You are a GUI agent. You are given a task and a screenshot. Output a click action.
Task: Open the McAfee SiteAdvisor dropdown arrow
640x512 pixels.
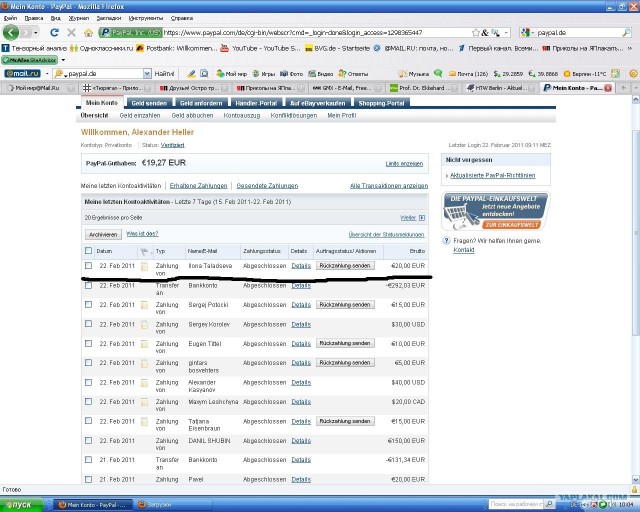(63, 60)
